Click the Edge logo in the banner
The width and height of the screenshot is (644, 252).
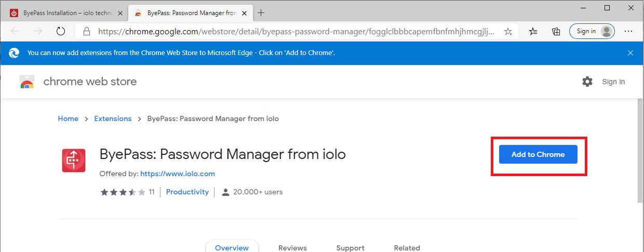[x=15, y=52]
